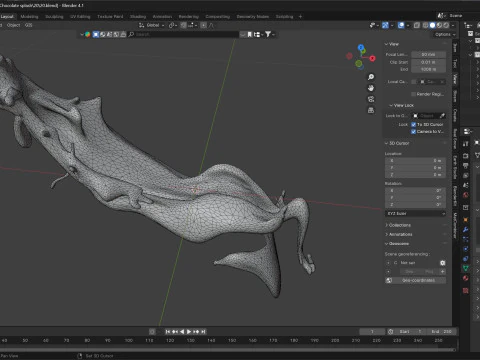Click the highlighted blue square select icon
Viewport: 480px width, 360px height.
tap(96, 34)
